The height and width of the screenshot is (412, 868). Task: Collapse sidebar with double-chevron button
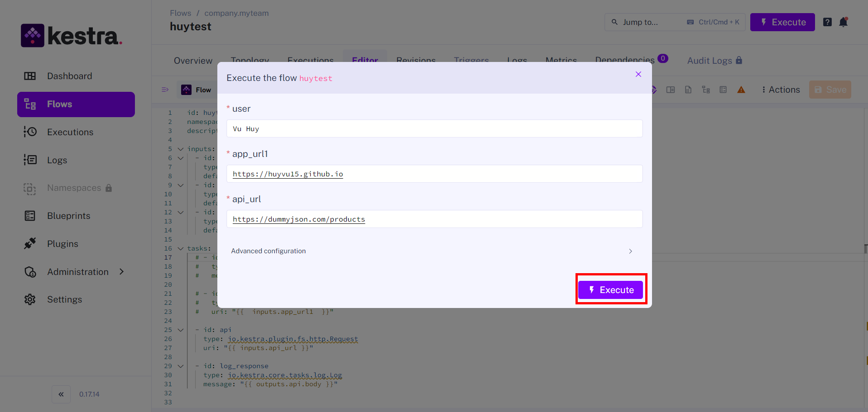61,394
